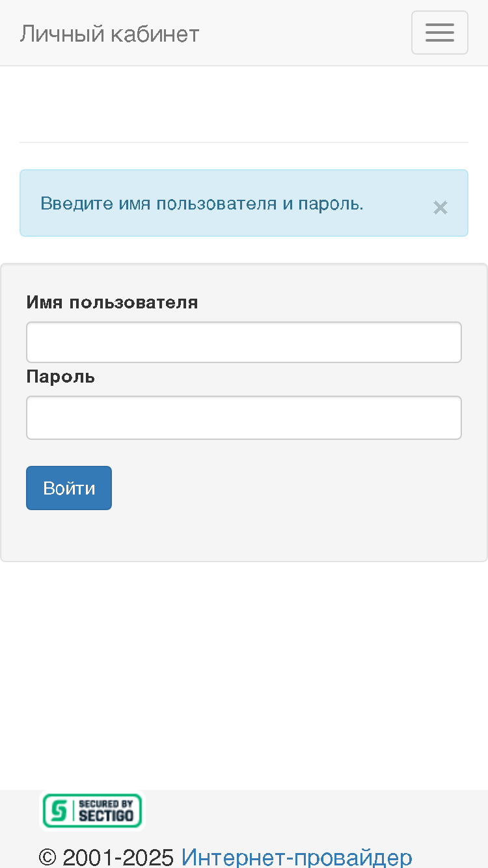Click the Имя пользователя label
The height and width of the screenshot is (868, 488).
tap(112, 302)
